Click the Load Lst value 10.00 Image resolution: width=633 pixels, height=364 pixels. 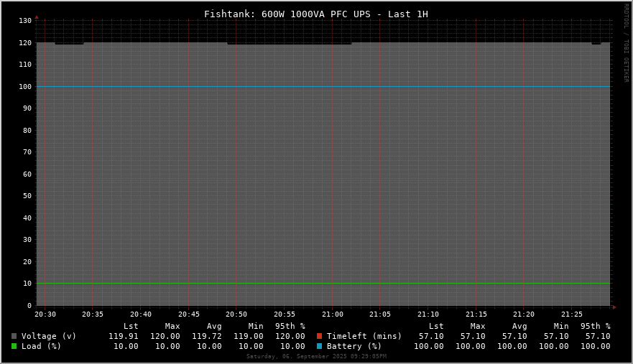pos(126,346)
